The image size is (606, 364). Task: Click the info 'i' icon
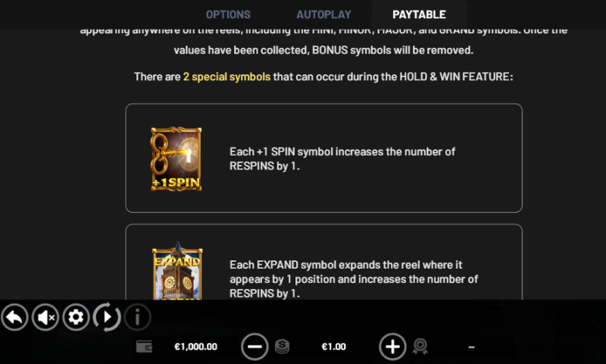point(137,317)
